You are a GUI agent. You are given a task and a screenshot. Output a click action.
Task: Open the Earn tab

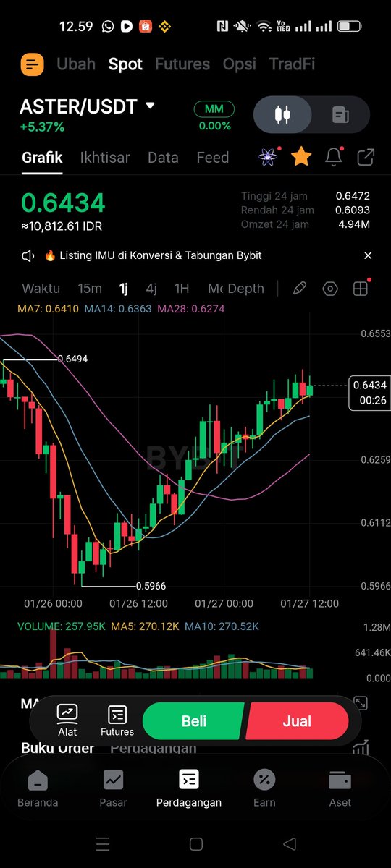pos(264,788)
